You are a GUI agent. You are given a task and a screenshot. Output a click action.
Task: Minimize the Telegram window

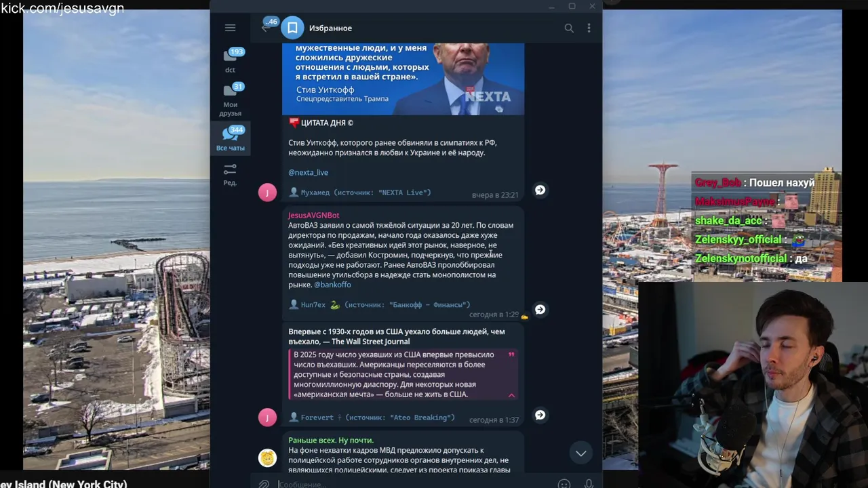click(x=552, y=6)
